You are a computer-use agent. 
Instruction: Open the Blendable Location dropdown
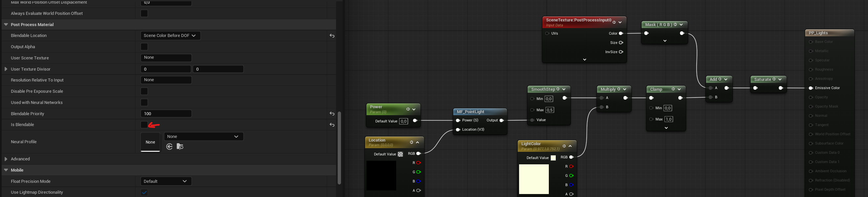170,36
